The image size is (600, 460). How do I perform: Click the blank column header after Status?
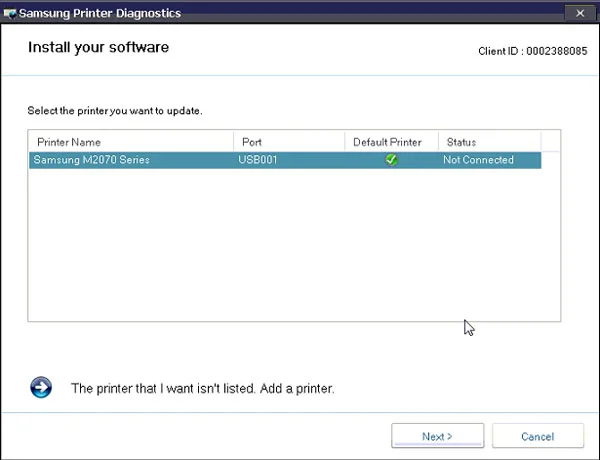[548, 142]
